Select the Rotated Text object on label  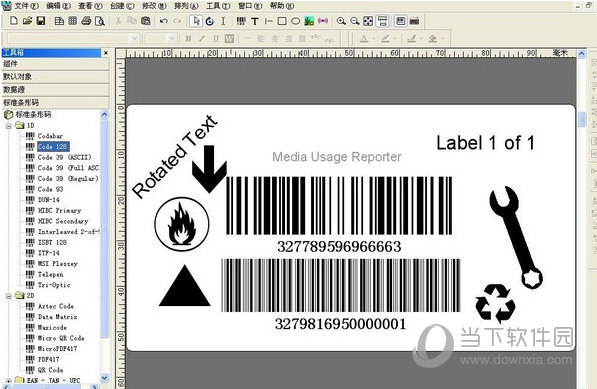coord(175,156)
